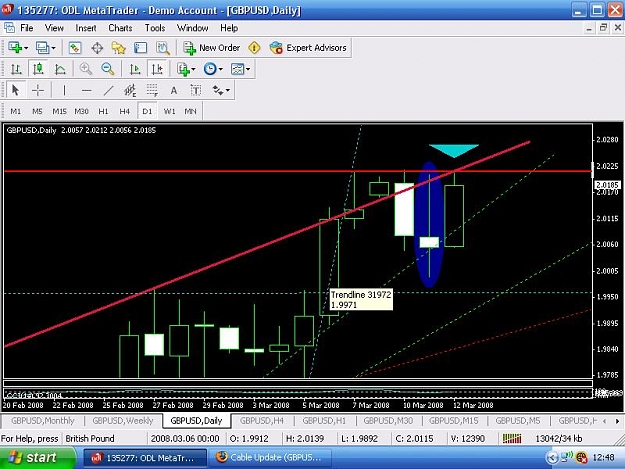
Task: Select the equidistant channel tool
Action: pyautogui.click(x=130, y=90)
